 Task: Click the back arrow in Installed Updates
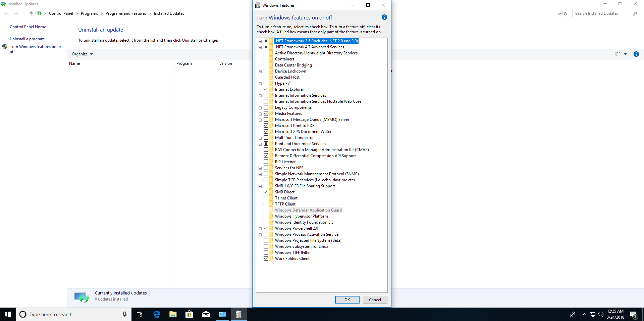7,13
